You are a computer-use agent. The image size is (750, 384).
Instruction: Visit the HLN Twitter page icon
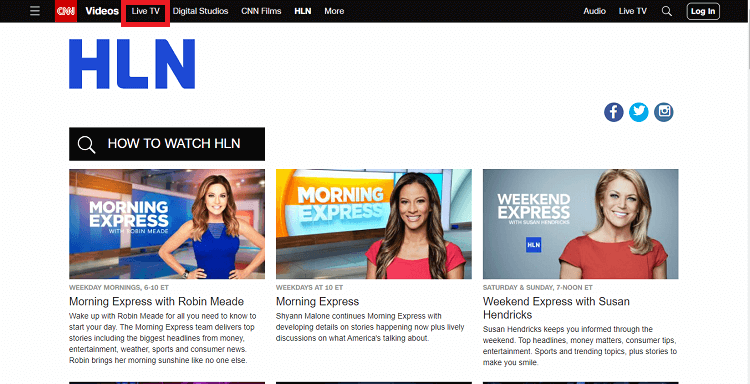coord(639,112)
